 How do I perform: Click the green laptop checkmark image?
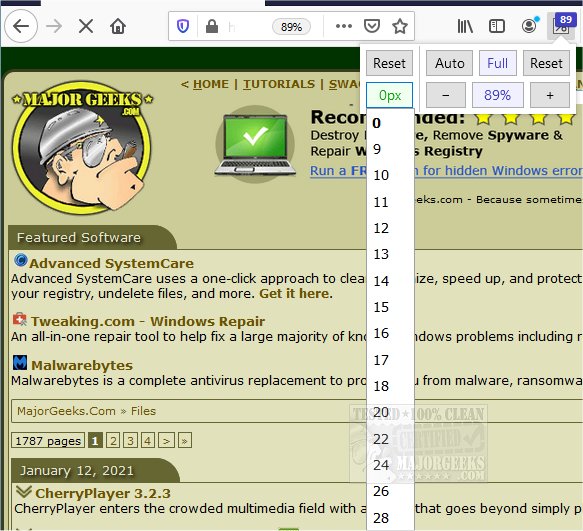[255, 144]
